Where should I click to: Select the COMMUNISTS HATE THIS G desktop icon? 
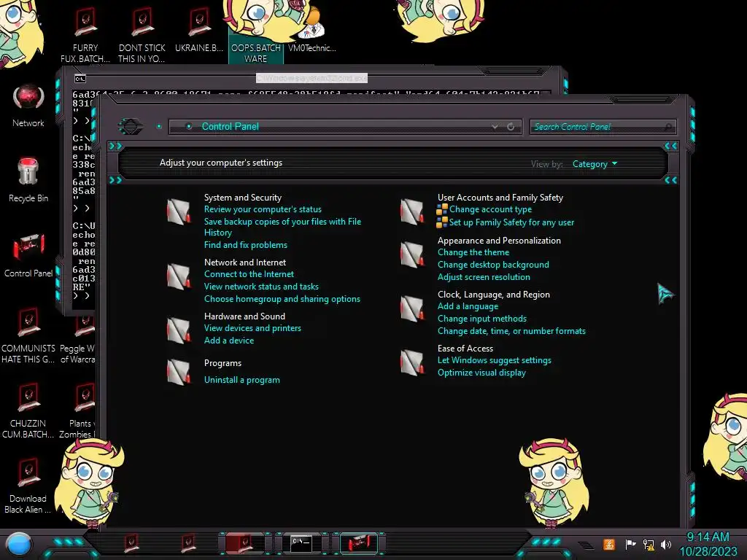coord(28,336)
